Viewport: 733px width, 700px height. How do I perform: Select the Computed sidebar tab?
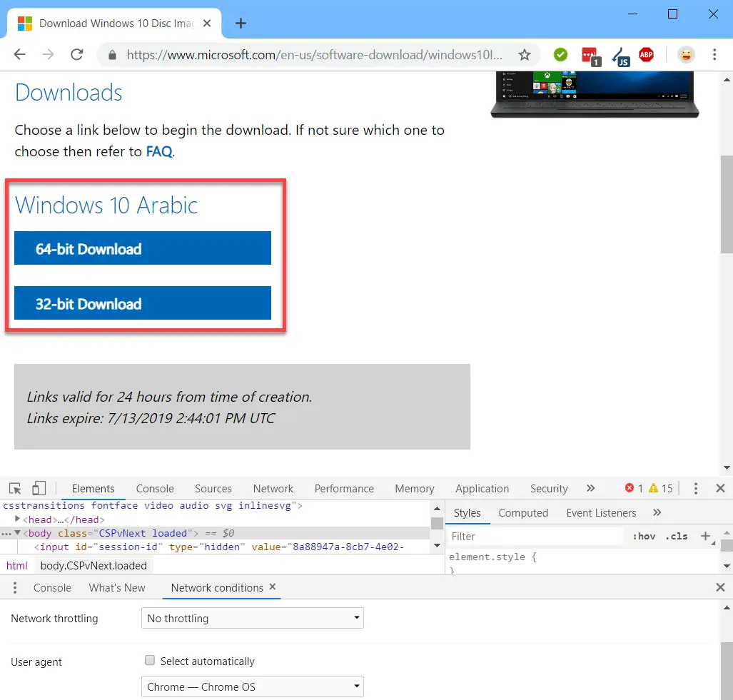tap(523, 512)
